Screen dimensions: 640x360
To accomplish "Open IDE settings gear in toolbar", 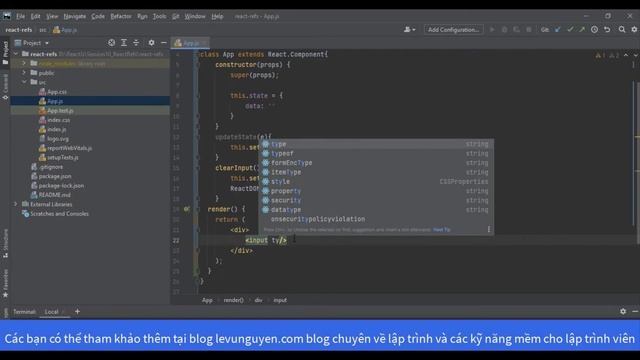I will tap(634, 30).
